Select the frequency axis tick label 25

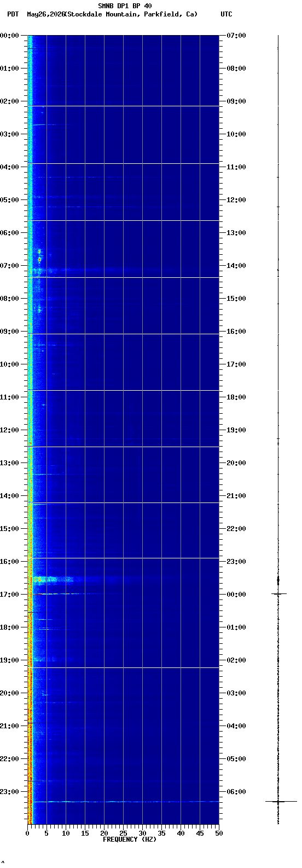123,833
